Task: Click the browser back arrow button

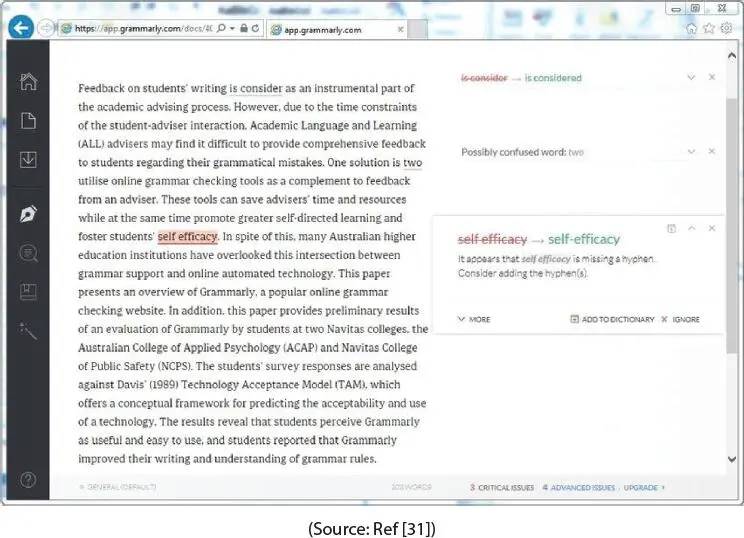Action: 20,28
